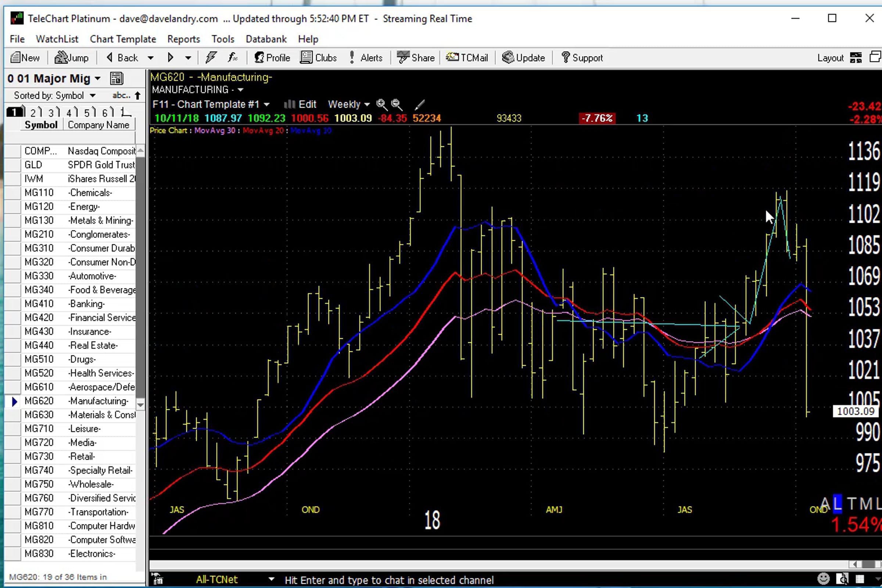
Task: Go forward with the right arrow
Action: pos(171,58)
